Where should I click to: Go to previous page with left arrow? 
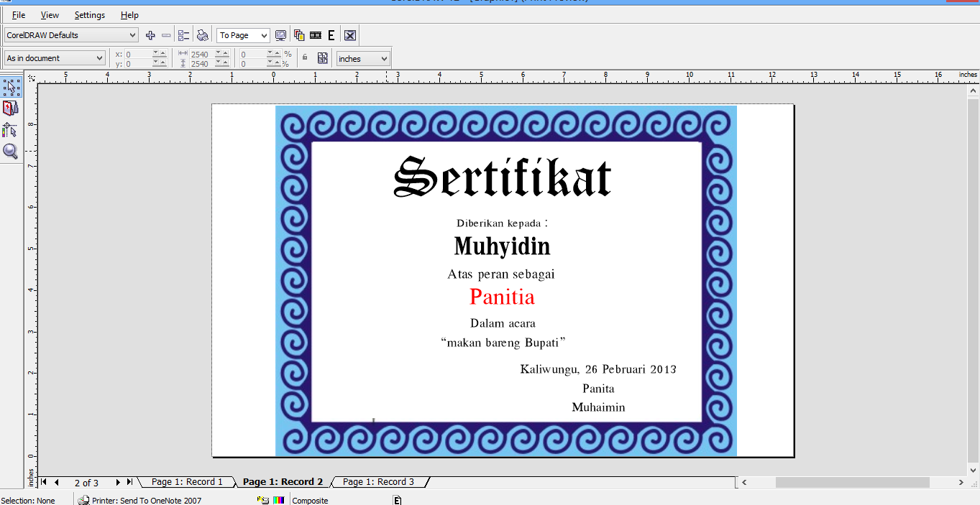coord(57,482)
